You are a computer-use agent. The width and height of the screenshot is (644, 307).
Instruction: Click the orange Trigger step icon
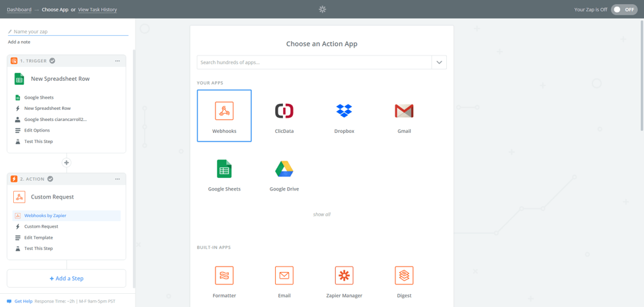pyautogui.click(x=14, y=61)
